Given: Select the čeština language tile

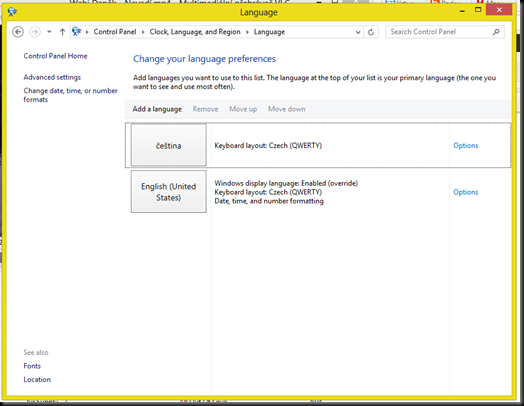Looking at the screenshot, I should pos(168,145).
